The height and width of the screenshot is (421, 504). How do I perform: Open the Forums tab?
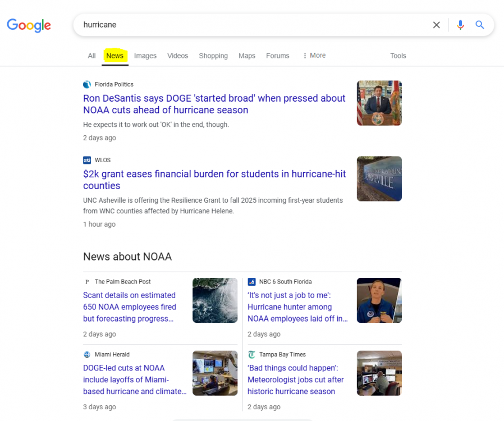coord(277,56)
